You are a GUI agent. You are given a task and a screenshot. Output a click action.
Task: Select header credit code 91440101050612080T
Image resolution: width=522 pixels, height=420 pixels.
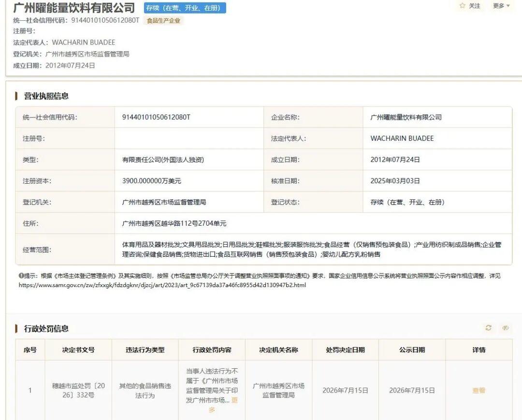click(x=105, y=20)
